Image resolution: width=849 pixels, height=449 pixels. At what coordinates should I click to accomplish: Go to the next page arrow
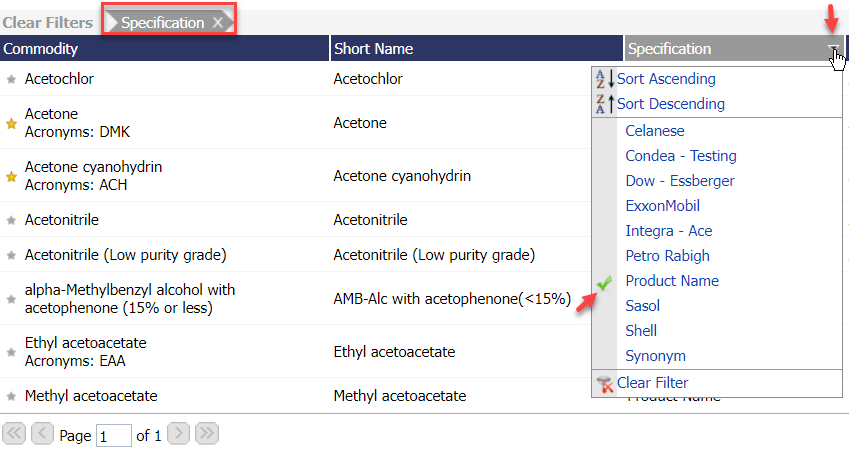click(178, 434)
